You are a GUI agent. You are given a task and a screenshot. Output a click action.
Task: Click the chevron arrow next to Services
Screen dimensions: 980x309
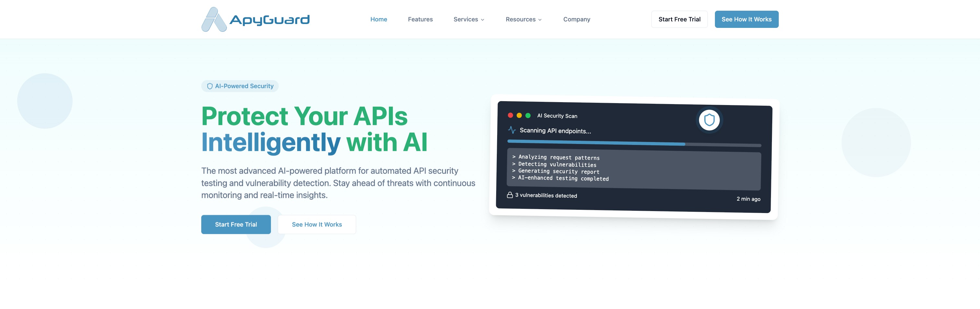[483, 20]
